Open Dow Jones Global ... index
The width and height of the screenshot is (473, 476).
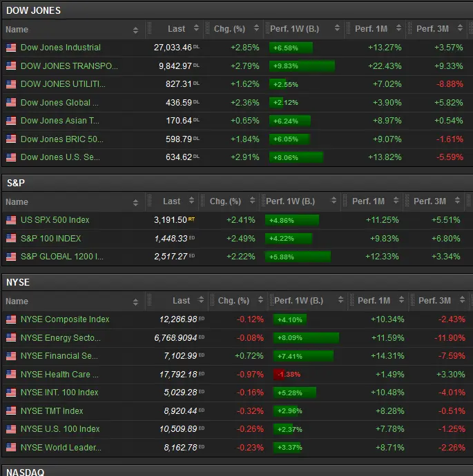[59, 103]
